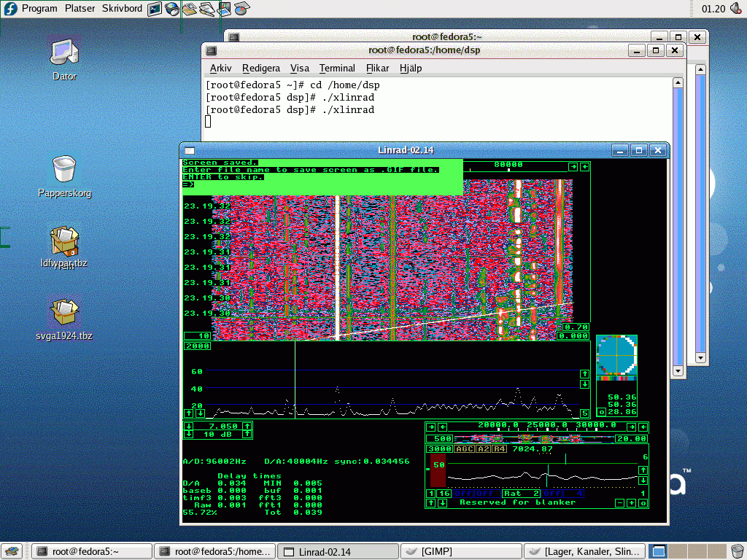This screenshot has width=747, height=560.
Task: Switch to root@fedora5:~ taskbar button
Action: 93,551
